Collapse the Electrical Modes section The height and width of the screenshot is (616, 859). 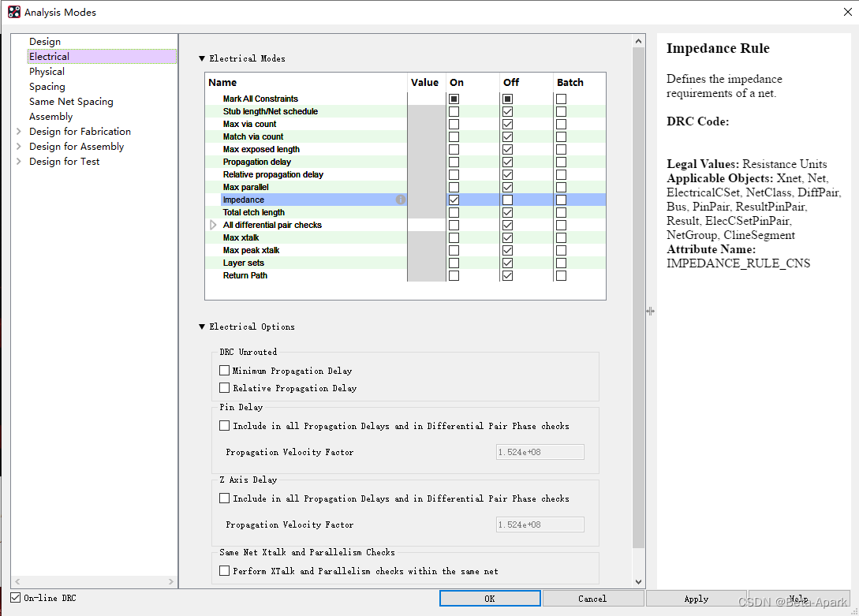click(x=202, y=58)
